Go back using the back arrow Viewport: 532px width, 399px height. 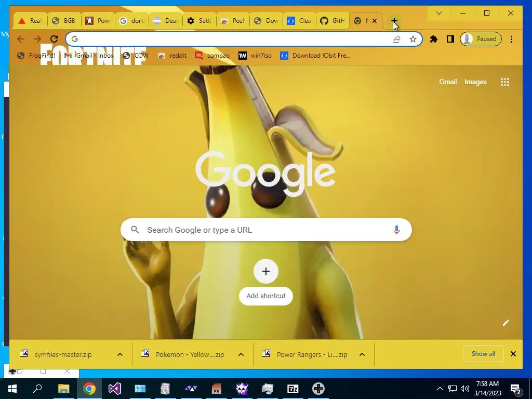coord(21,39)
